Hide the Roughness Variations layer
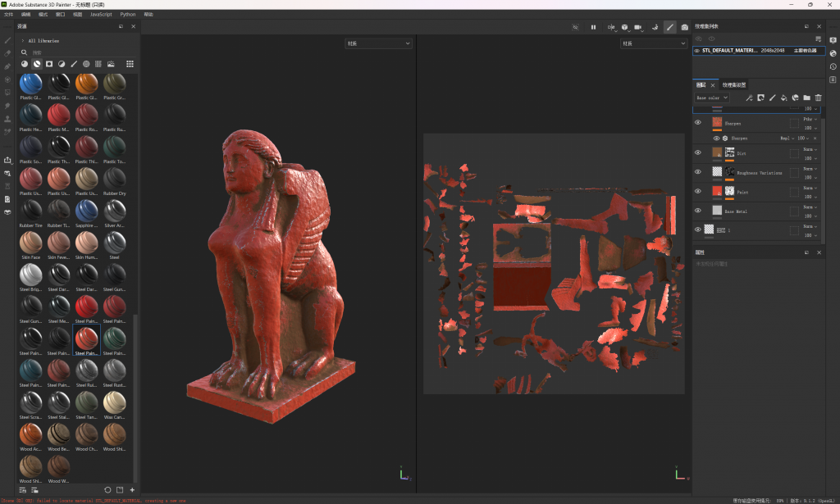This screenshot has width=840, height=504. coord(698,172)
